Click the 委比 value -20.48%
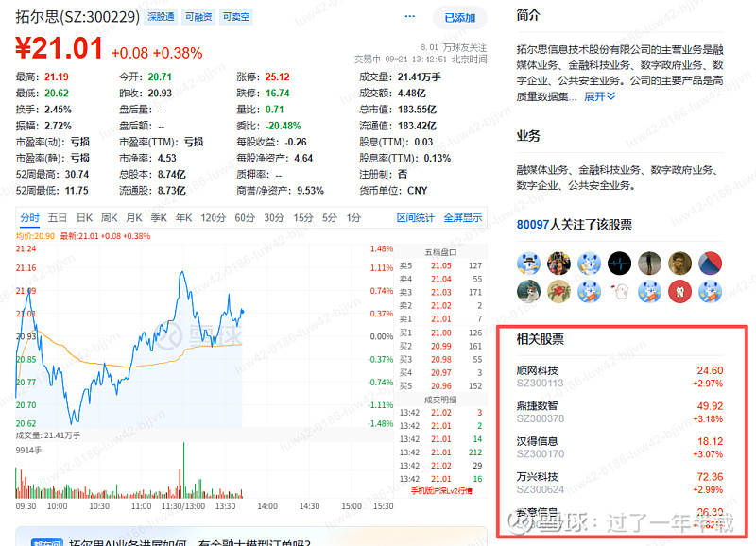 pyautogui.click(x=283, y=126)
